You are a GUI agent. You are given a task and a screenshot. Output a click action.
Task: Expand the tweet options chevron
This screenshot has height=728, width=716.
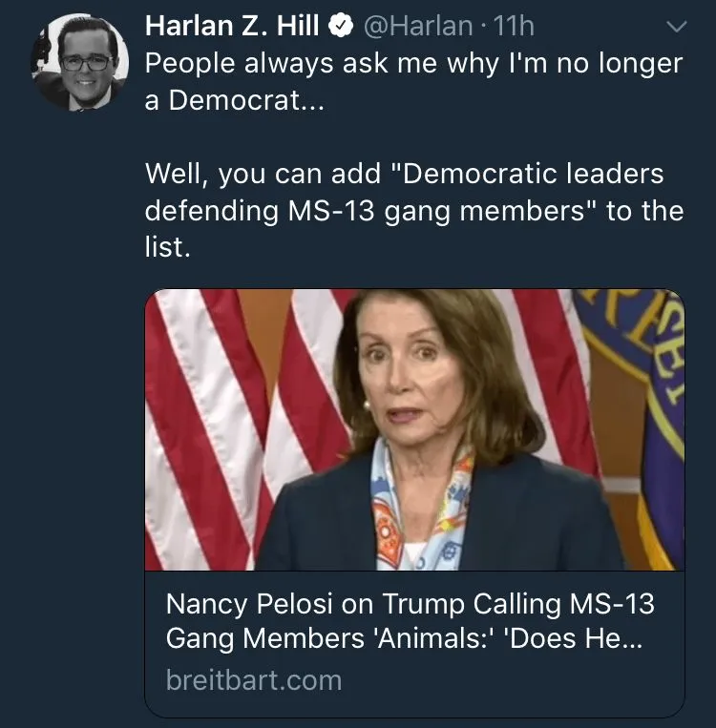click(x=675, y=29)
